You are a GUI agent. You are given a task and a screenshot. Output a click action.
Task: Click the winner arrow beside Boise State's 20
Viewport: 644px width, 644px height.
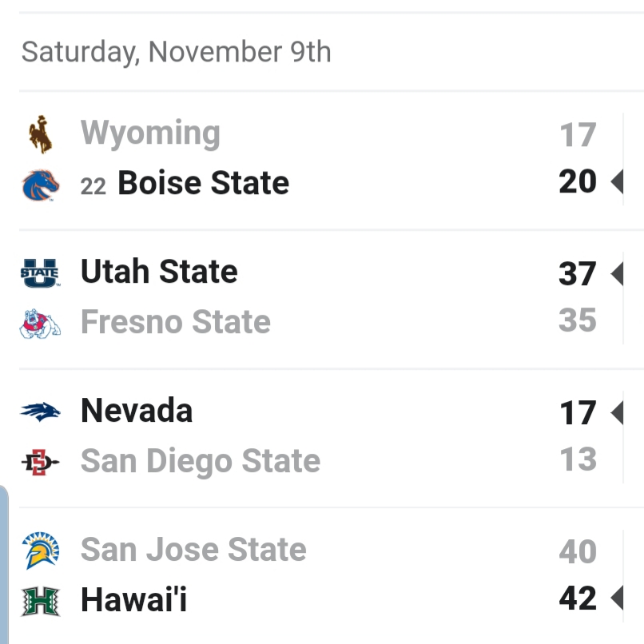(x=617, y=181)
